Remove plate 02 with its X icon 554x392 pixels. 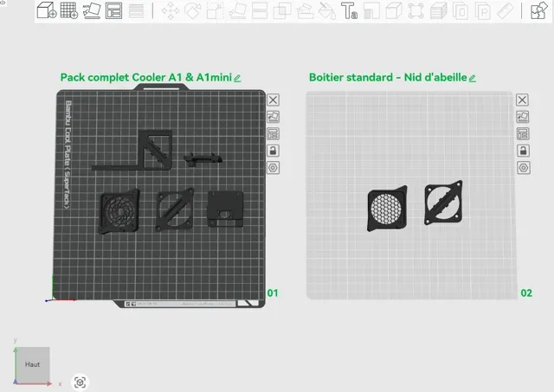(x=523, y=100)
